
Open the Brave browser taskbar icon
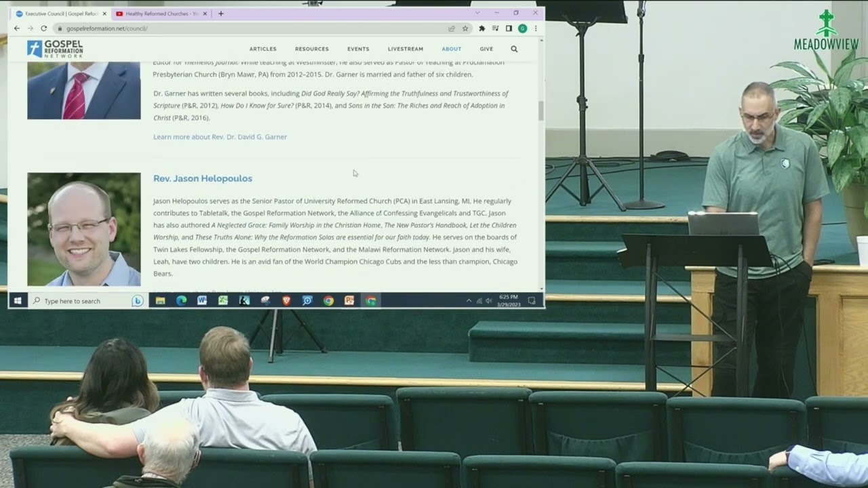(x=286, y=301)
